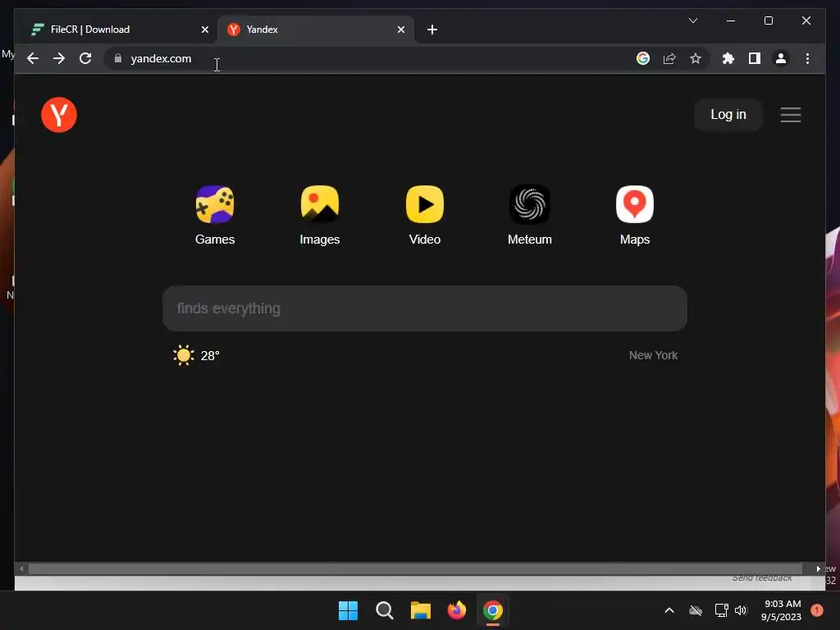Go back in browser history
This screenshot has height=630, width=840.
point(33,58)
